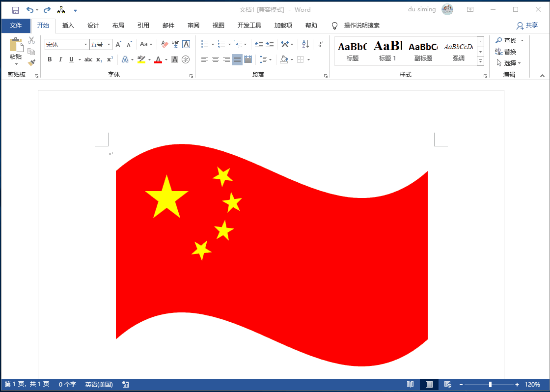This screenshot has width=550, height=392.
Task: Switch to the 审阅 (Review) tab
Action: (193, 26)
